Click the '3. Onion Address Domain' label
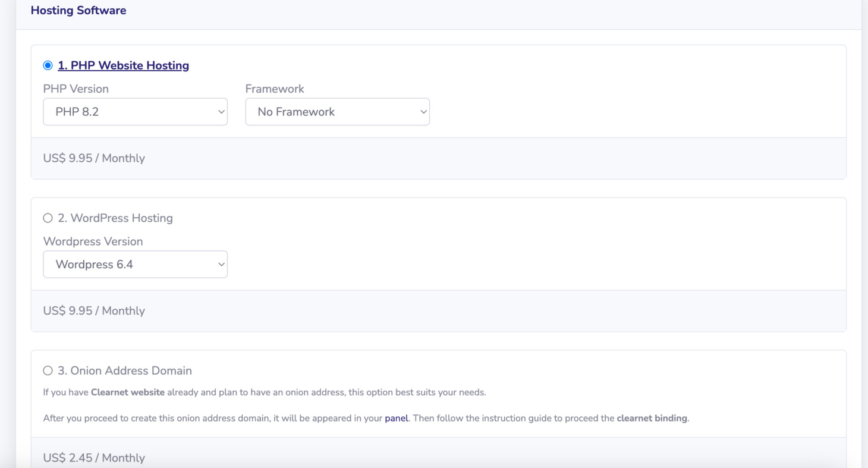The image size is (868, 468). [x=125, y=370]
